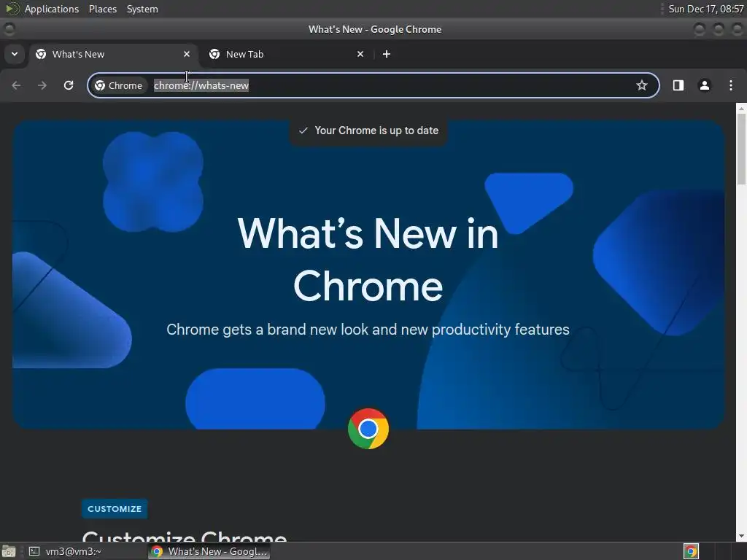Click the browser forward arrow

42,85
